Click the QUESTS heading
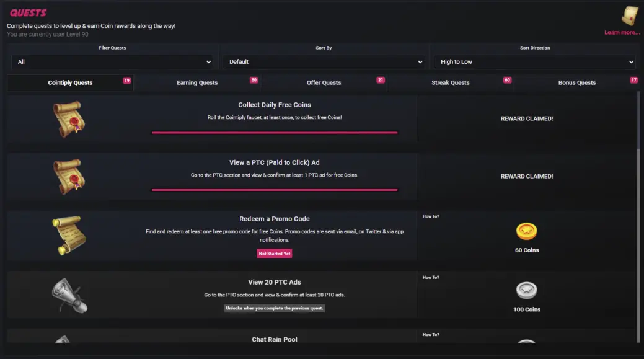Image resolution: width=644 pixels, height=359 pixels. coord(28,13)
